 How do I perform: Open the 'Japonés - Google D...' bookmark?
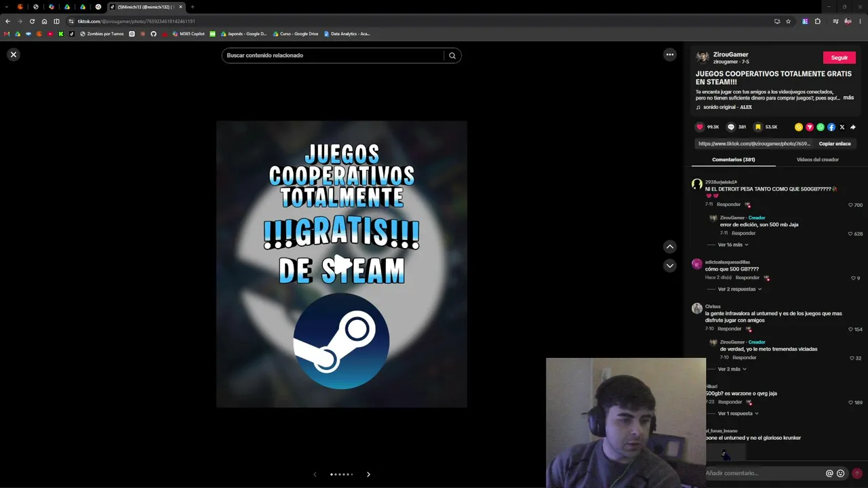[x=243, y=34]
